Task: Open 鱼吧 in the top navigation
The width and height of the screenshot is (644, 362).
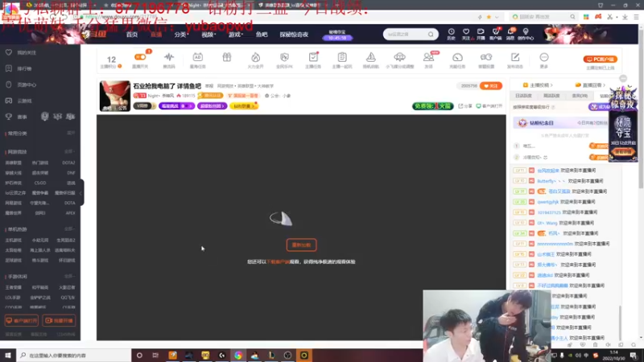Action: 262,35
